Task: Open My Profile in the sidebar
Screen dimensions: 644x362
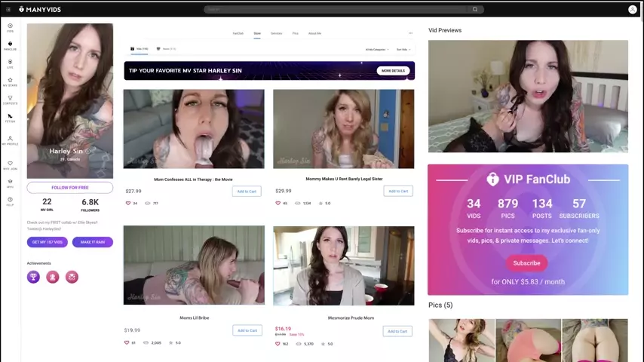Action: (x=10, y=140)
